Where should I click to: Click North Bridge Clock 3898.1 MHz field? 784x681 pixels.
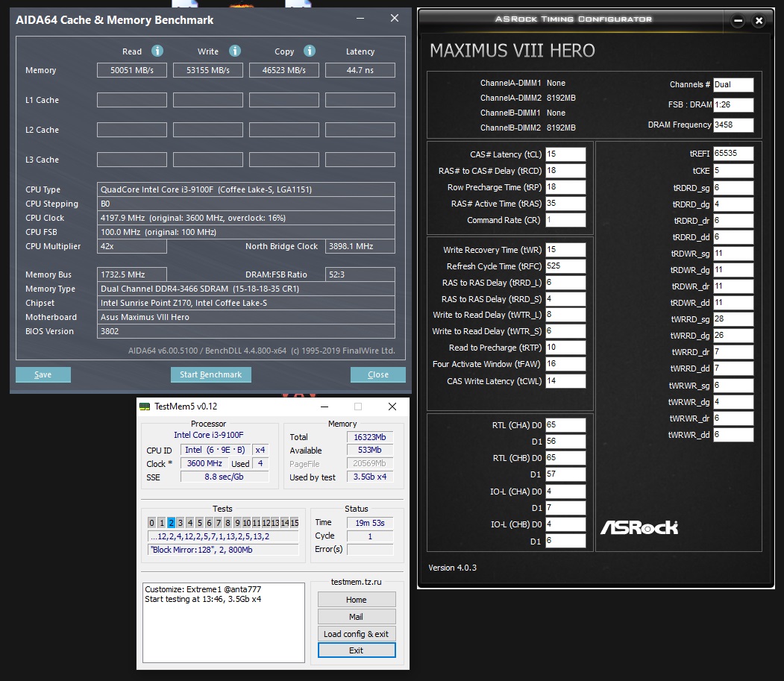pos(360,246)
